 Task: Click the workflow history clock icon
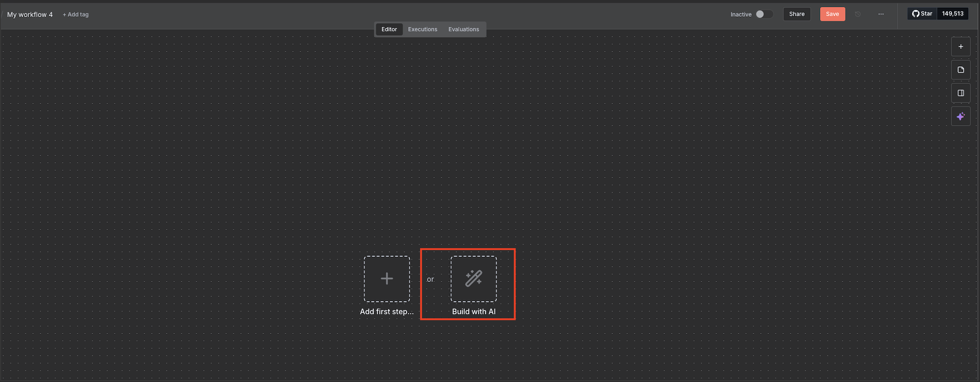tap(858, 14)
